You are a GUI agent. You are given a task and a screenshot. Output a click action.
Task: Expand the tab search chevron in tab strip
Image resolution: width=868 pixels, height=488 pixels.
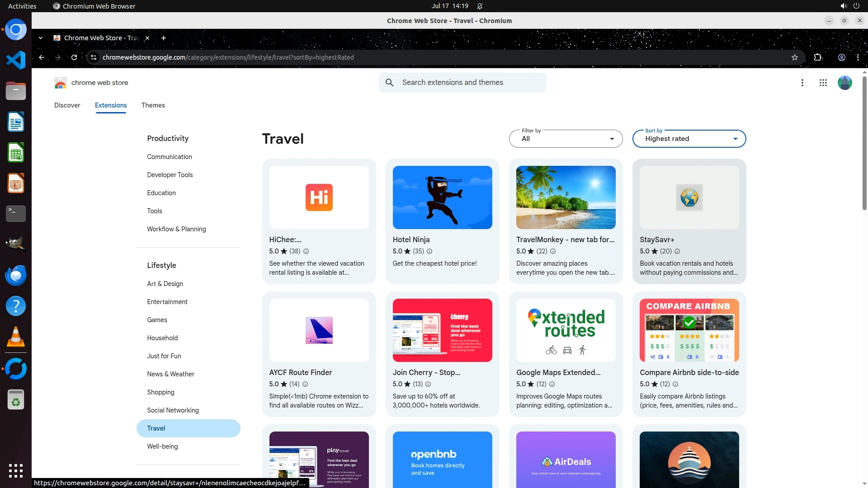[x=41, y=38]
